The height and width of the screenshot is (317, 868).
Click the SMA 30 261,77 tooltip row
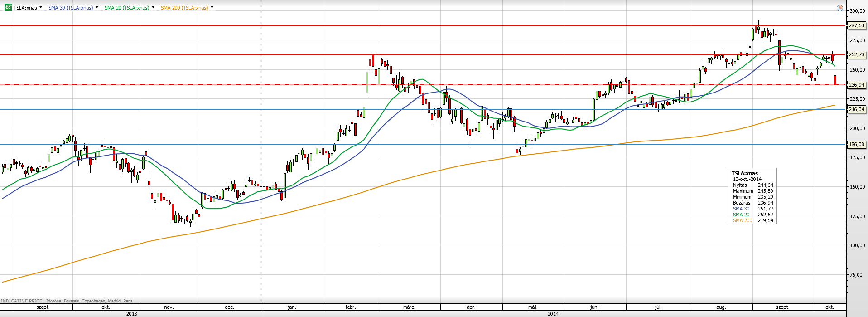tap(753, 209)
